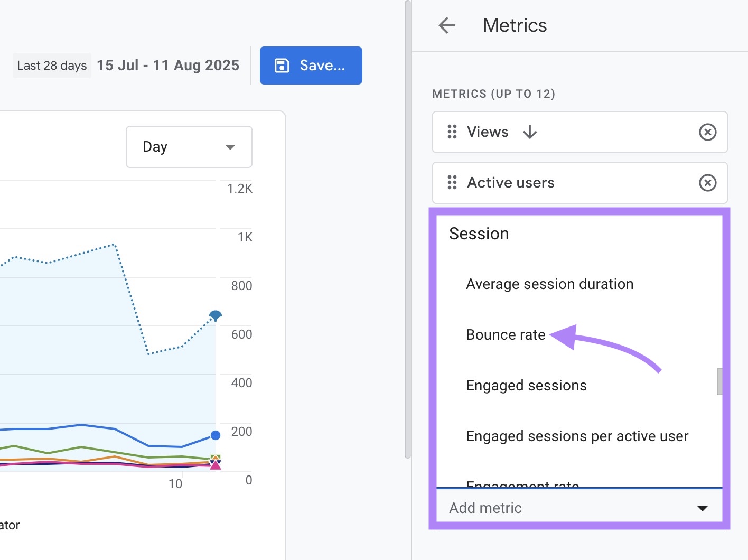Click the drag handle beside the Views metric
748x560 pixels.
click(x=452, y=132)
